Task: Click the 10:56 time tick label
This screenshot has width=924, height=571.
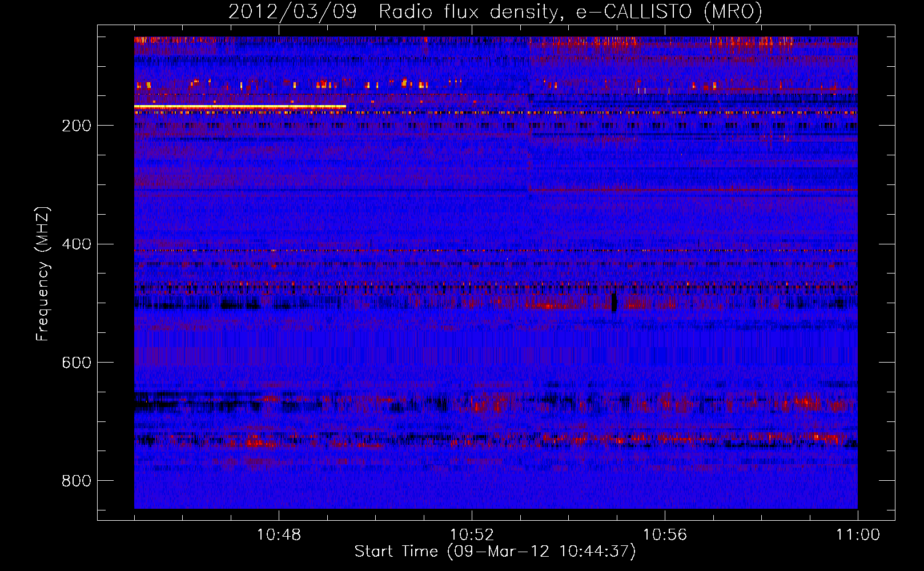Action: (665, 535)
